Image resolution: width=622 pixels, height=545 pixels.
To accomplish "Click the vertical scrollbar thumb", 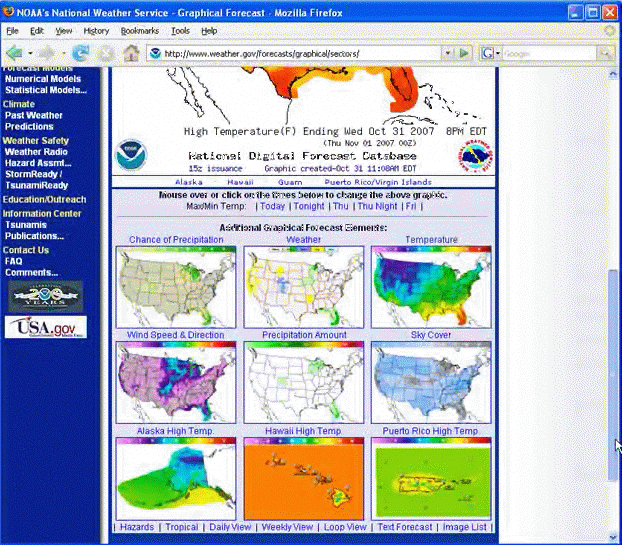I will pyautogui.click(x=613, y=375).
